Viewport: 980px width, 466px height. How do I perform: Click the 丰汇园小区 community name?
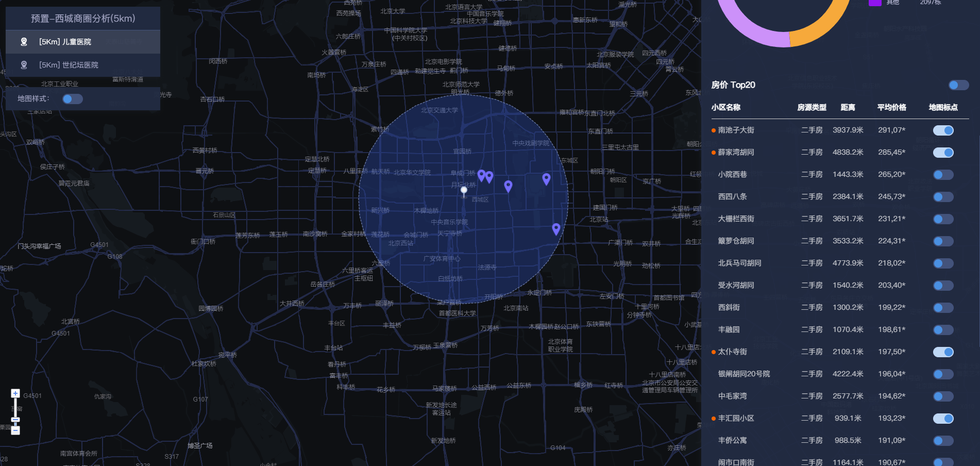736,418
